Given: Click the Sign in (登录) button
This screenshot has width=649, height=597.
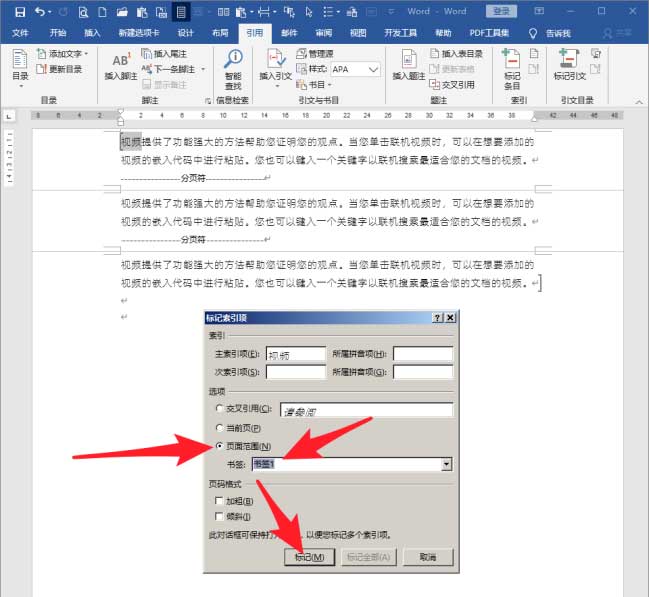Looking at the screenshot, I should coord(501,11).
